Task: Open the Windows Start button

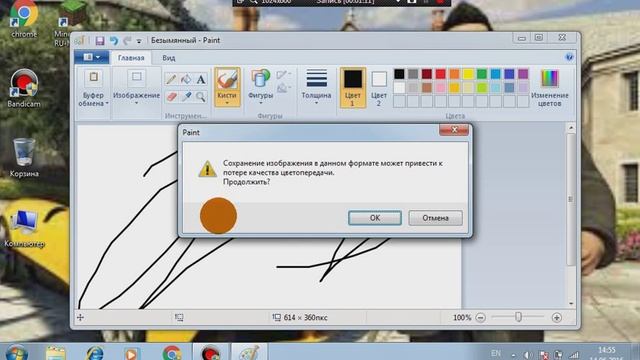Action: click(x=17, y=352)
